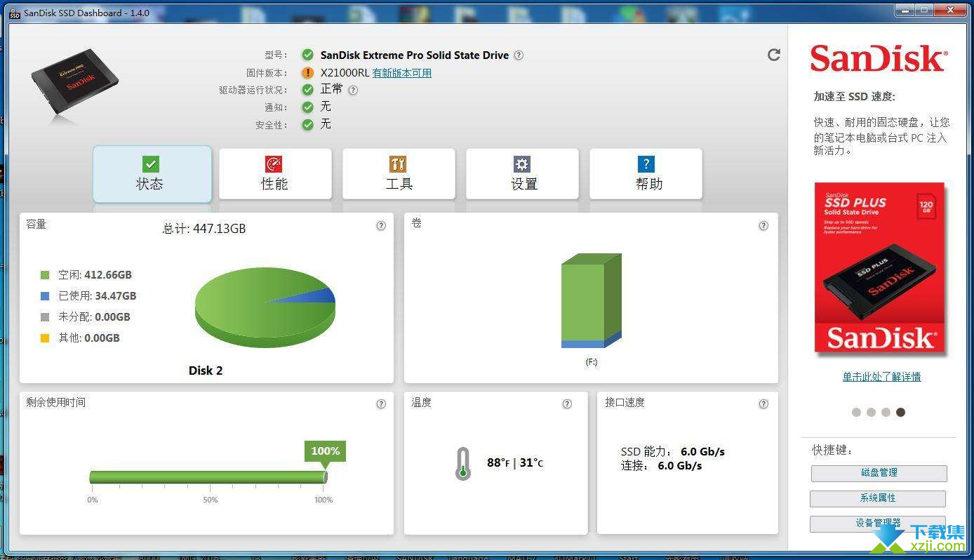Image resolution: width=974 pixels, height=560 pixels.
Task: Open help for the drive model name
Action: click(519, 55)
